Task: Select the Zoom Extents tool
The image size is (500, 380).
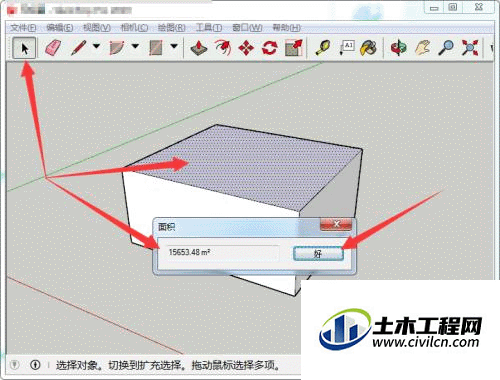Action: (x=470, y=48)
